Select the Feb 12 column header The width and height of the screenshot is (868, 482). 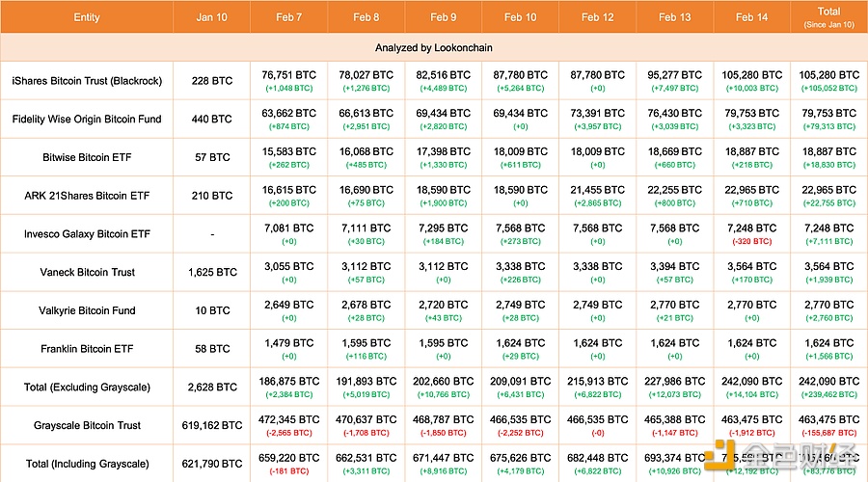point(597,17)
